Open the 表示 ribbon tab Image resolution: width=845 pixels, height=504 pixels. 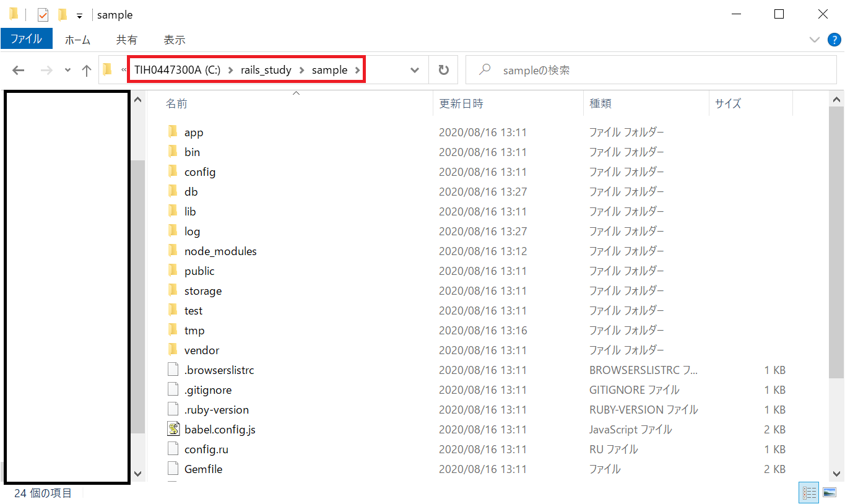tap(175, 40)
